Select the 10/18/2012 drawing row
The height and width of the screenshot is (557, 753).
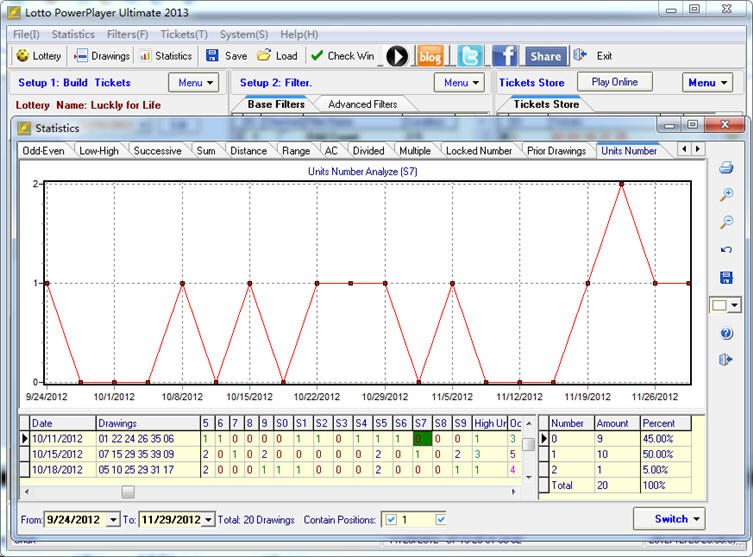pos(271,470)
